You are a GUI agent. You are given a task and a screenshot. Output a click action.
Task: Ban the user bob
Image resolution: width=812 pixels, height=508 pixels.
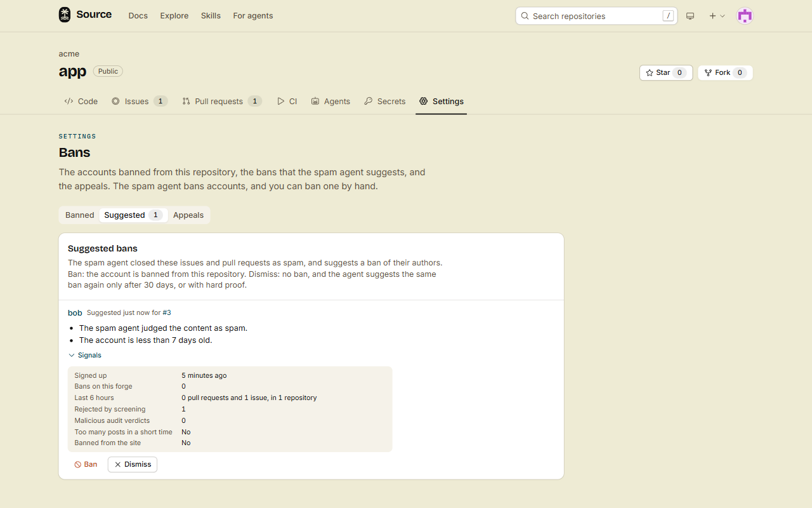86,464
